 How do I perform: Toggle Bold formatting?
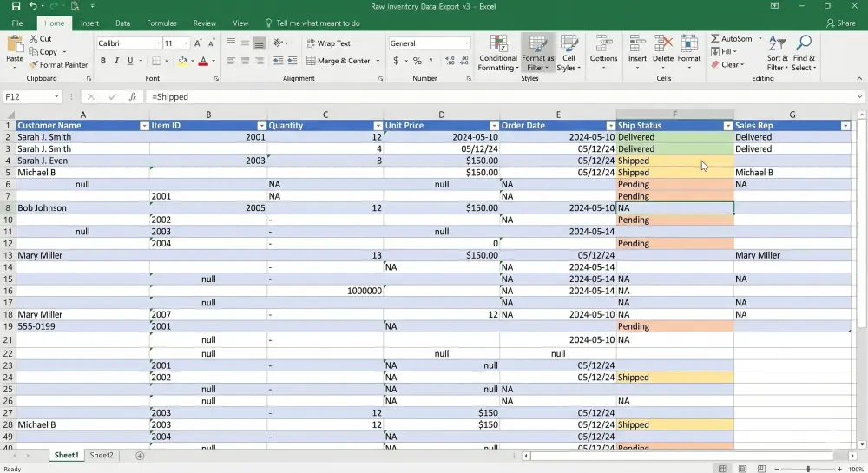coord(103,61)
